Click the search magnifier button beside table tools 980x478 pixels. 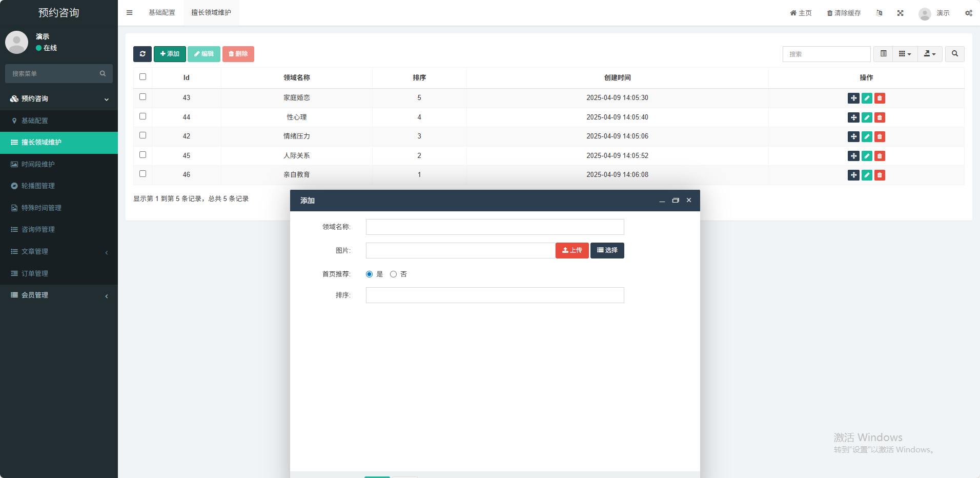(954, 54)
